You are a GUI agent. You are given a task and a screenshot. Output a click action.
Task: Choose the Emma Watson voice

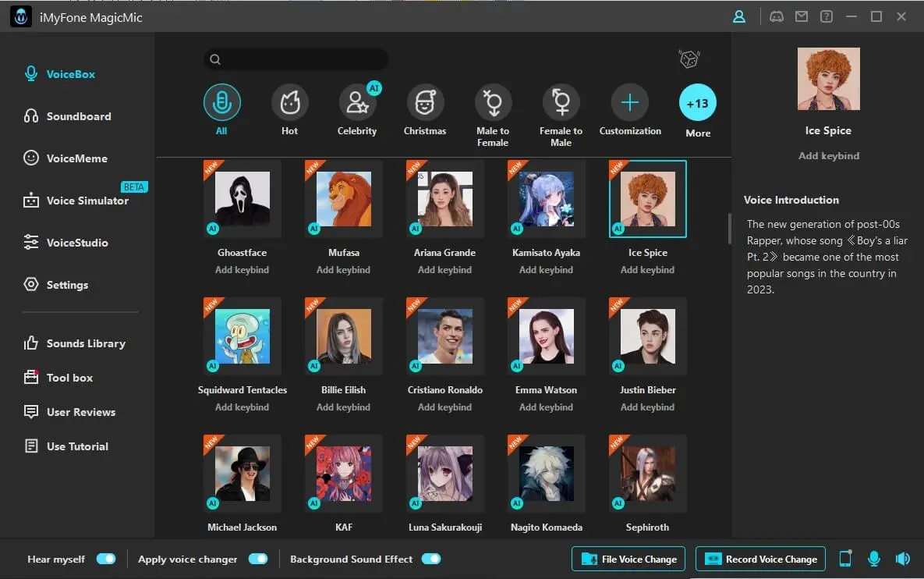[x=547, y=336]
